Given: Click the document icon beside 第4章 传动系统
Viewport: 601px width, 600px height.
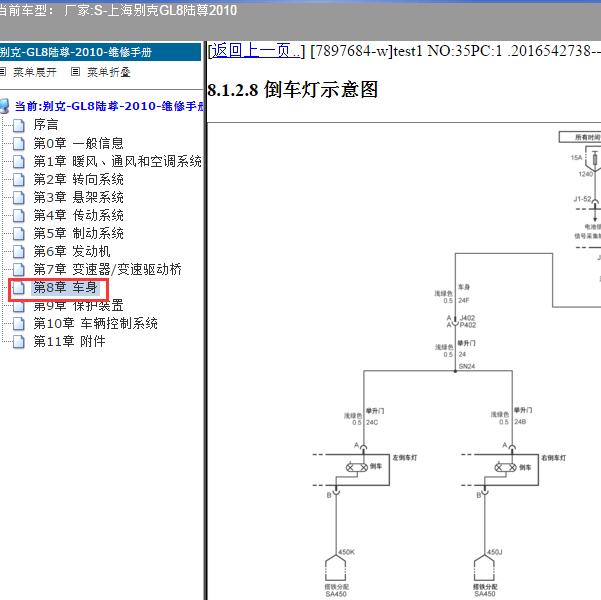Looking at the screenshot, I should (x=18, y=215).
